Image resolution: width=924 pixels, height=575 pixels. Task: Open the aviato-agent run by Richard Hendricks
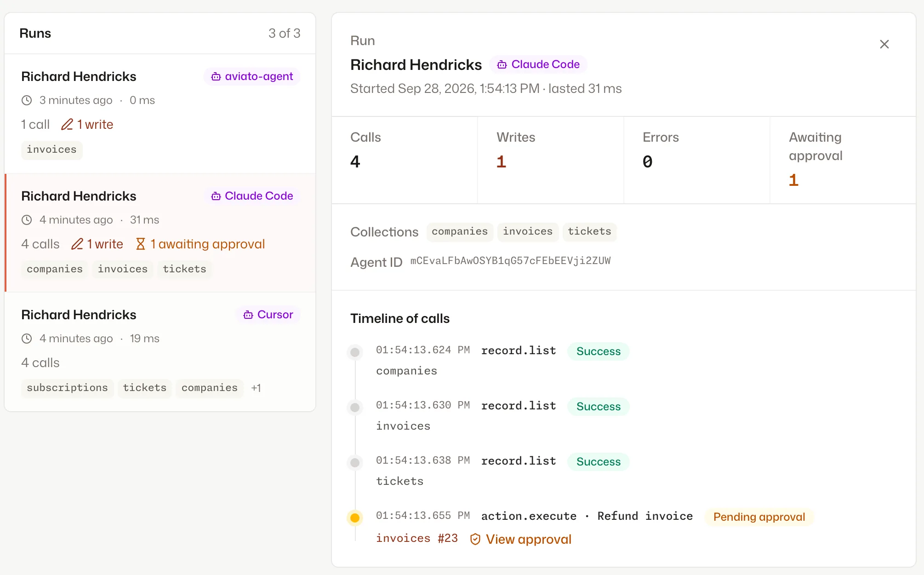(x=160, y=113)
